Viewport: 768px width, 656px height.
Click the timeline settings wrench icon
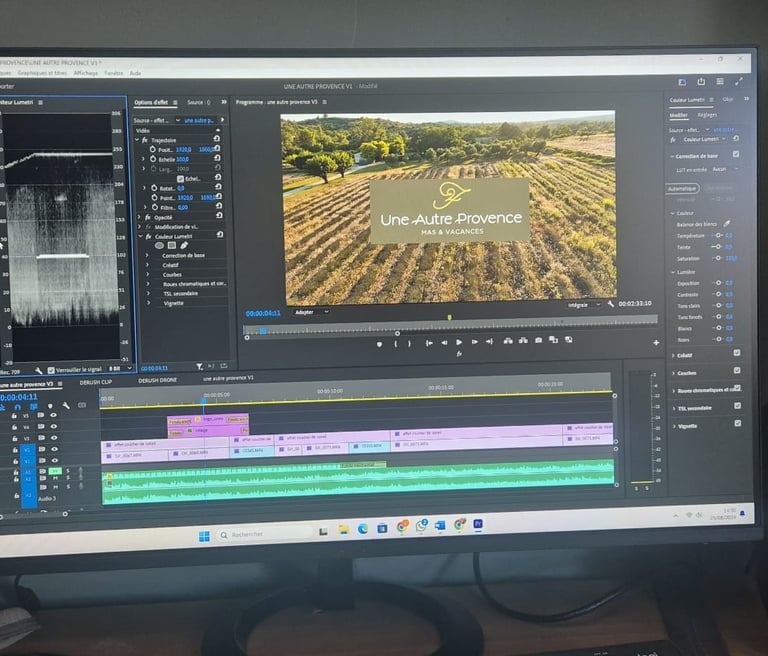[x=66, y=406]
